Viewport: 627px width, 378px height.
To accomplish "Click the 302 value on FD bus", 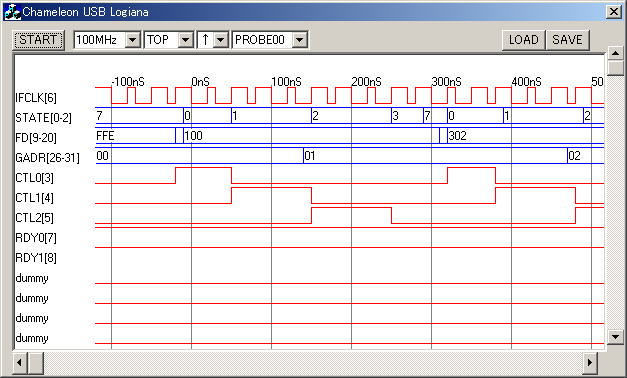I will pos(457,136).
